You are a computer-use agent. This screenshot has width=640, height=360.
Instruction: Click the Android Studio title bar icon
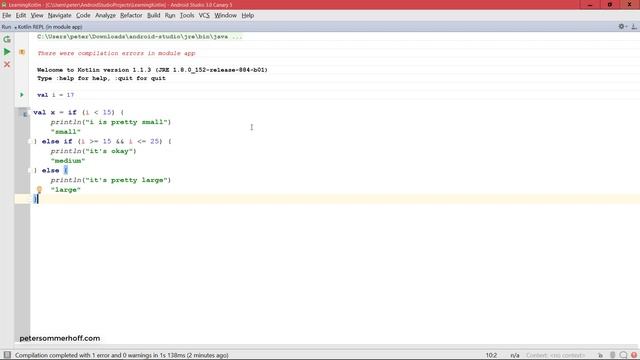click(4, 4)
